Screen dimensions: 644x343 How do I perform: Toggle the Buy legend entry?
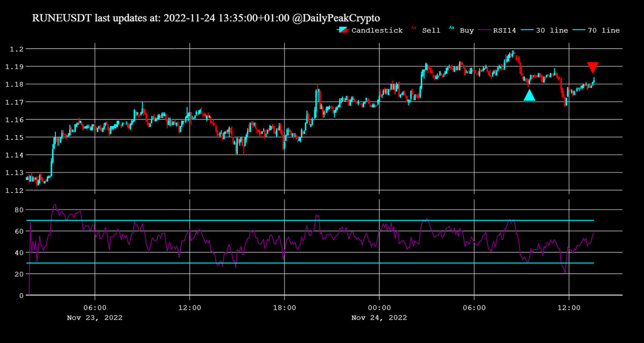(462, 31)
